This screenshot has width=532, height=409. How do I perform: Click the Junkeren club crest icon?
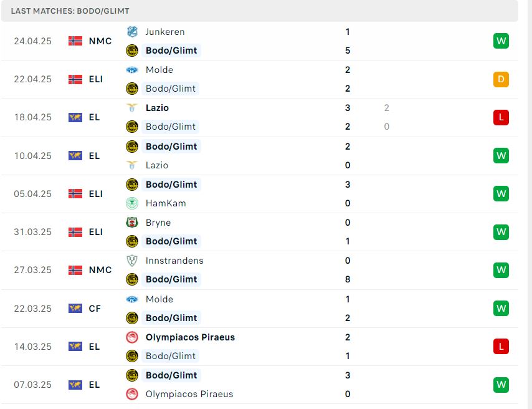tap(132, 32)
